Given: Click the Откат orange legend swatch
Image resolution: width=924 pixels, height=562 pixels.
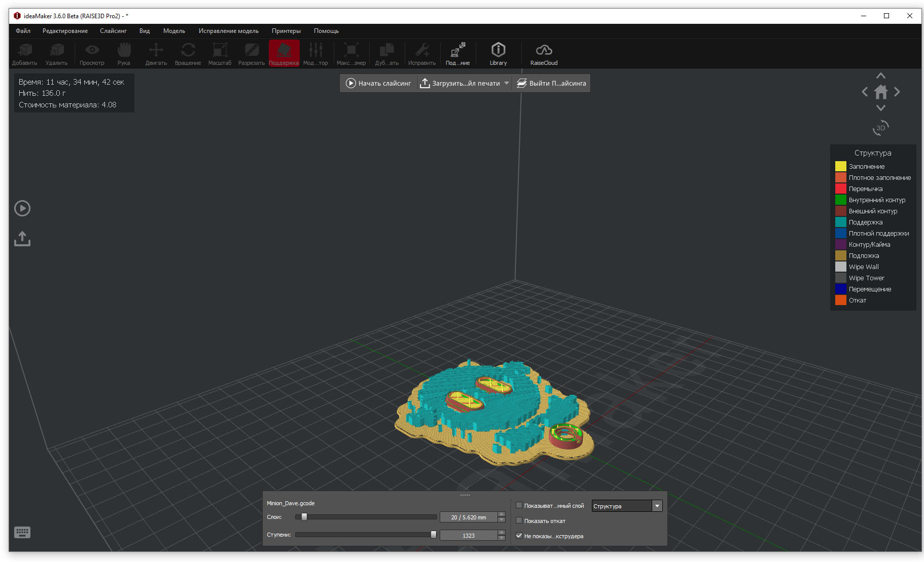Looking at the screenshot, I should [x=840, y=300].
